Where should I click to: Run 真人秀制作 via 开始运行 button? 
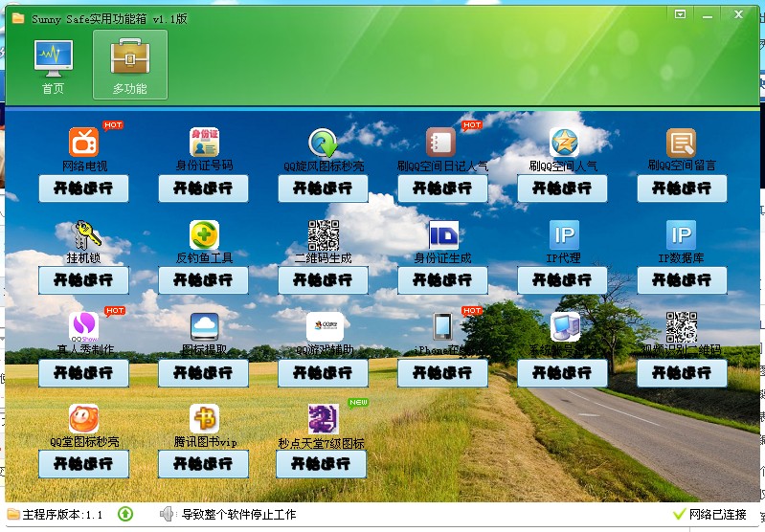pyautogui.click(x=83, y=373)
